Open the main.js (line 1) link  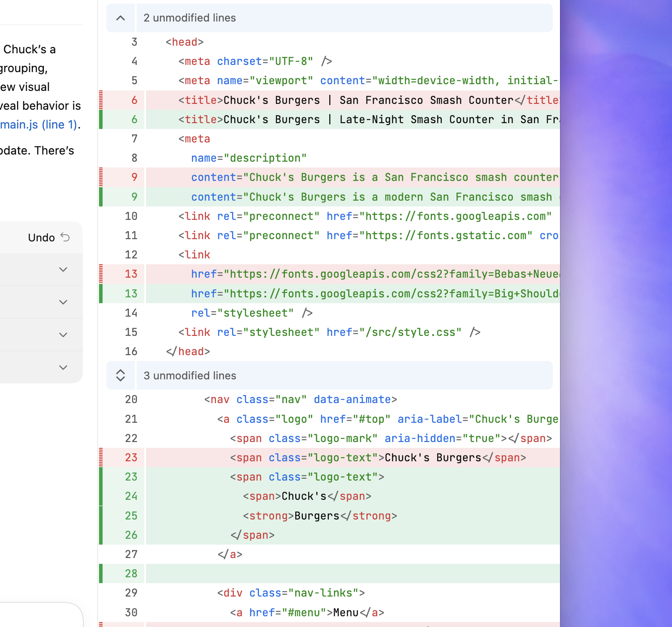pos(39,125)
